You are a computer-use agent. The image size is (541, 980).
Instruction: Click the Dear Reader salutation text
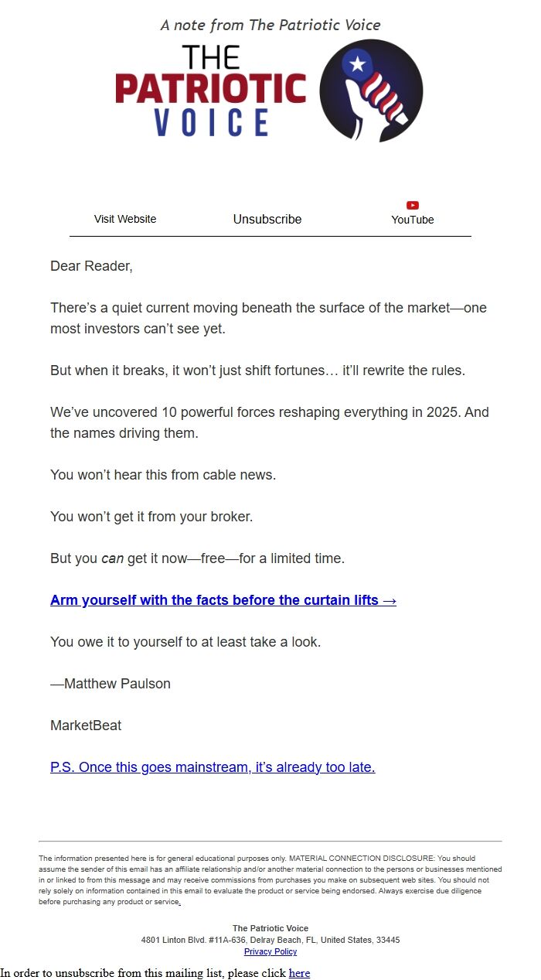click(x=92, y=265)
